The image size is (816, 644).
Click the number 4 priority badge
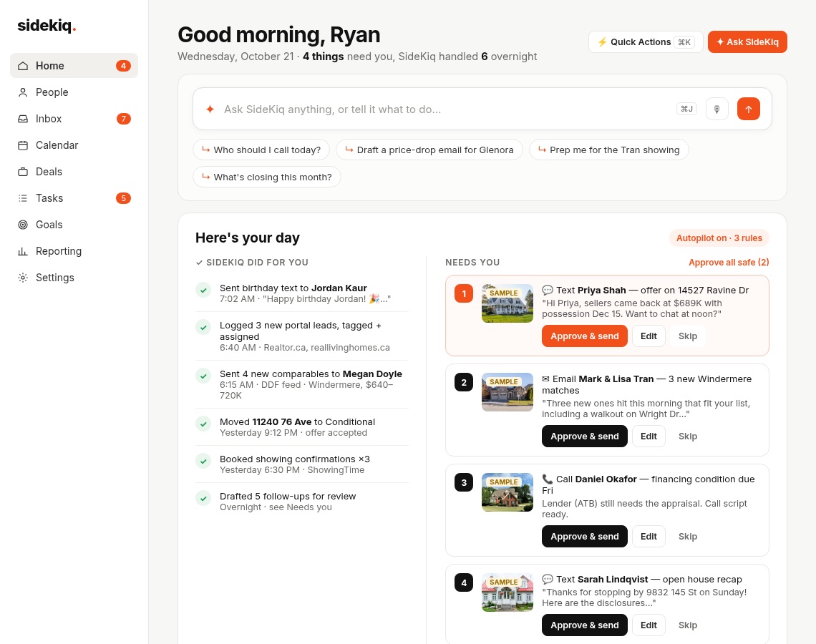(464, 582)
